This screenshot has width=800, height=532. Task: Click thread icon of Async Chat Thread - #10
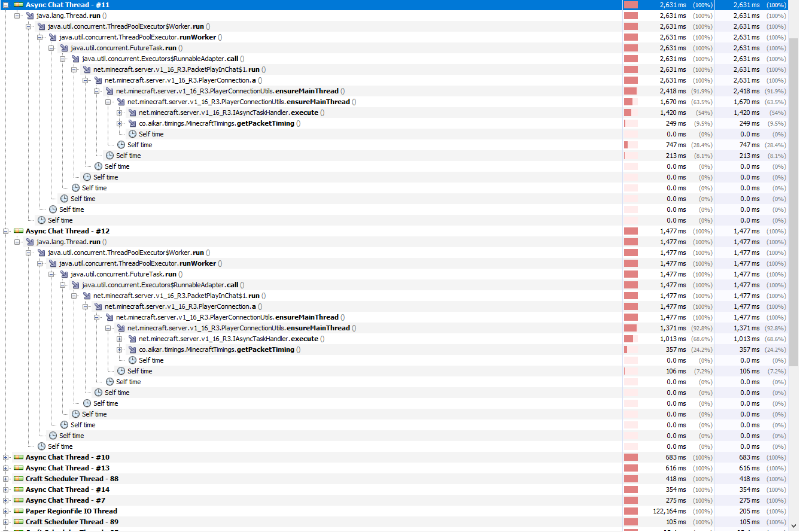(x=18, y=457)
